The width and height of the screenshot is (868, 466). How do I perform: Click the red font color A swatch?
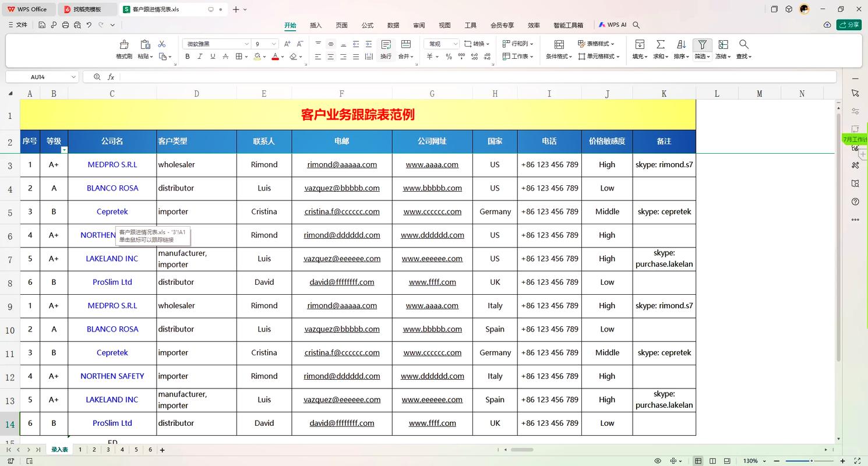275,57
